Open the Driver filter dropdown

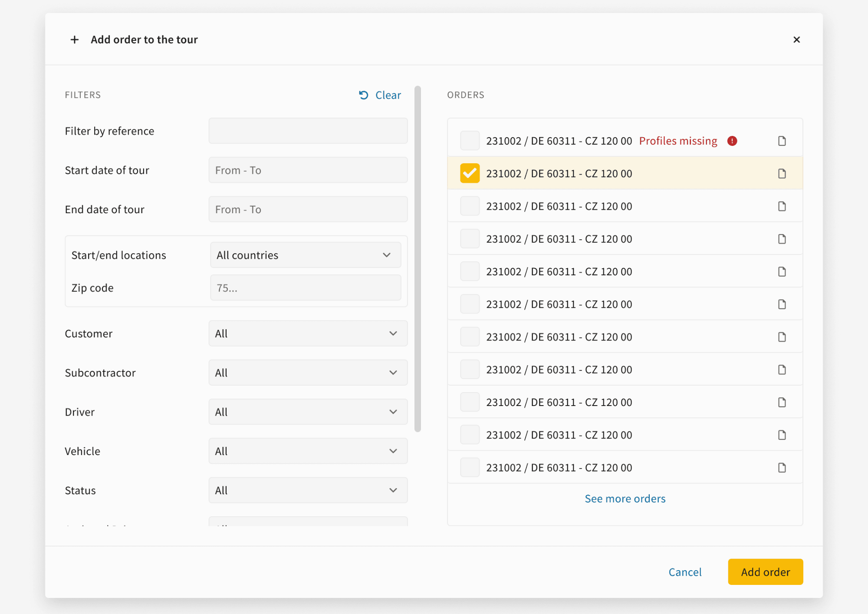(308, 412)
